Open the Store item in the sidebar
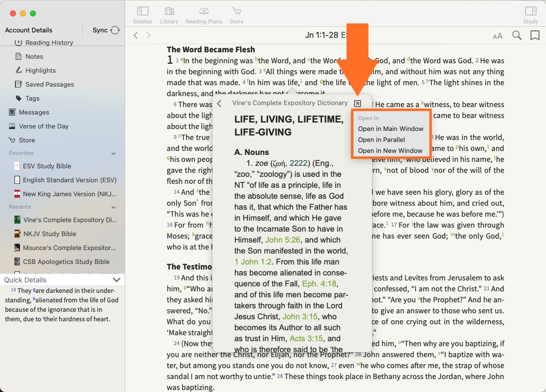The height and width of the screenshot is (392, 546). 27,140
